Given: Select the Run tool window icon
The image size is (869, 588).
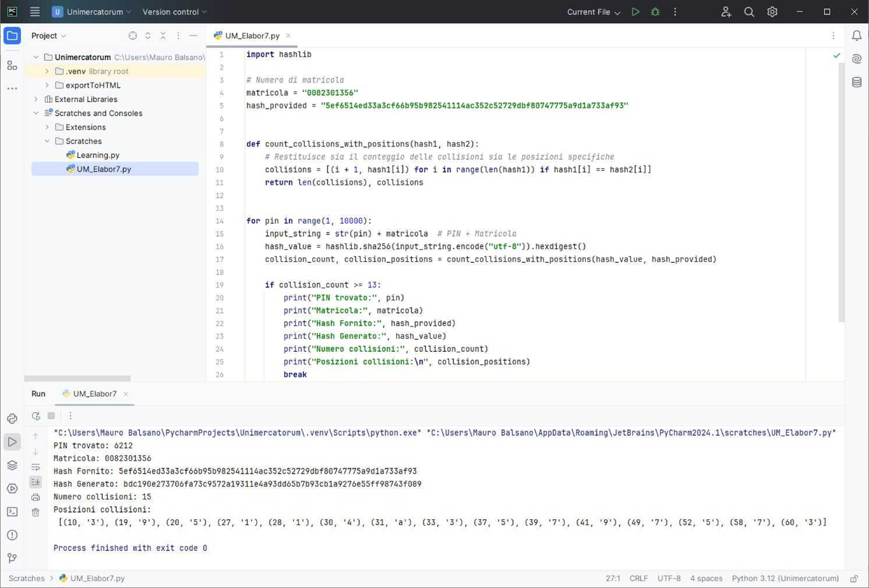Looking at the screenshot, I should [12, 442].
